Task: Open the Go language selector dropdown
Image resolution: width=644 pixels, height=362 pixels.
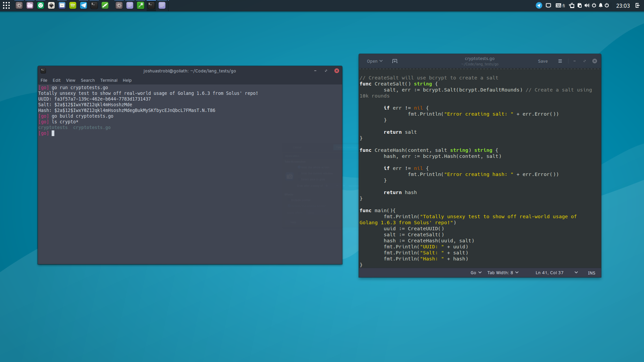Action: (x=476, y=273)
